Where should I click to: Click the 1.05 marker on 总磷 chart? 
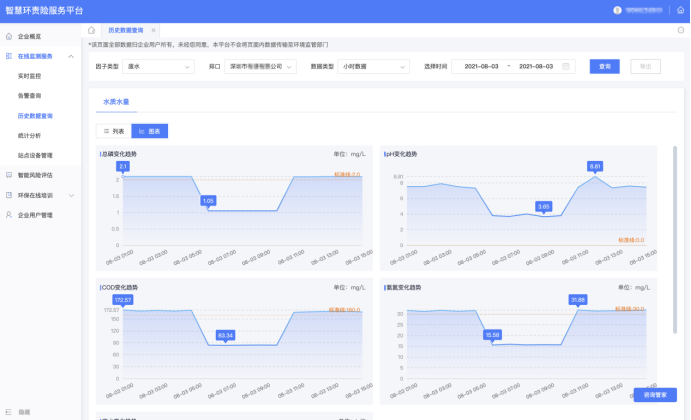pos(208,201)
